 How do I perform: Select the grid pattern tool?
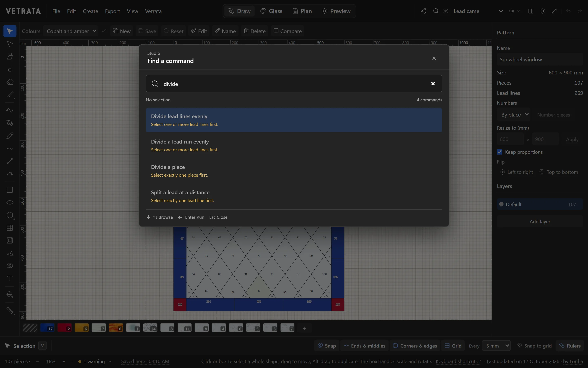[x=10, y=228]
